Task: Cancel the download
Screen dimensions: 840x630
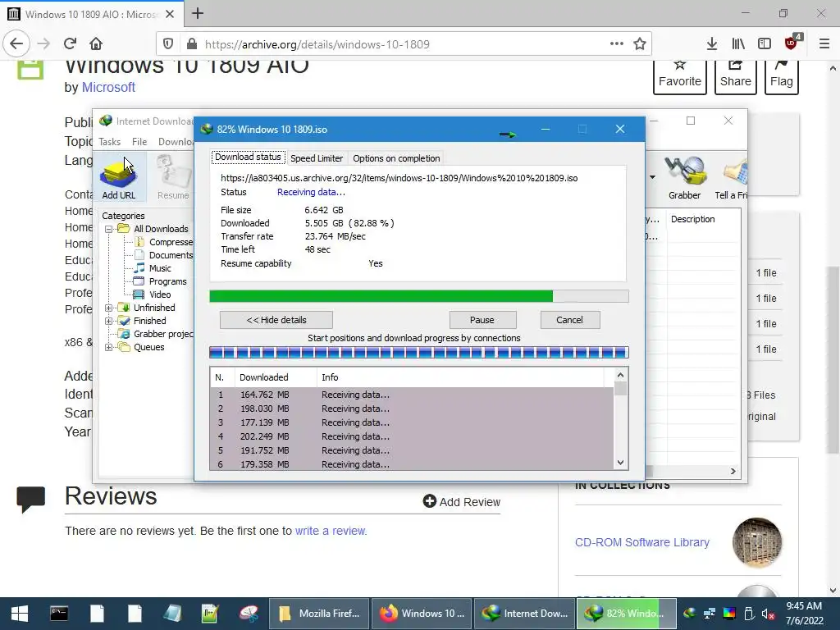Action: click(569, 320)
